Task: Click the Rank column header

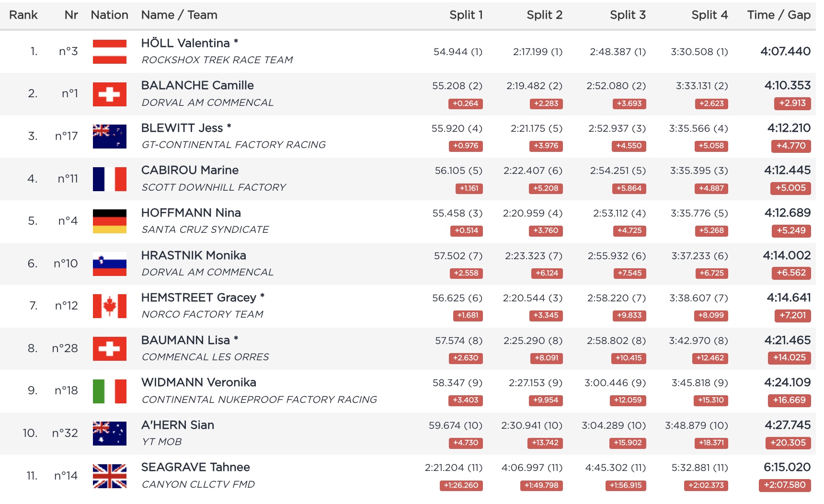Action: pos(23,15)
